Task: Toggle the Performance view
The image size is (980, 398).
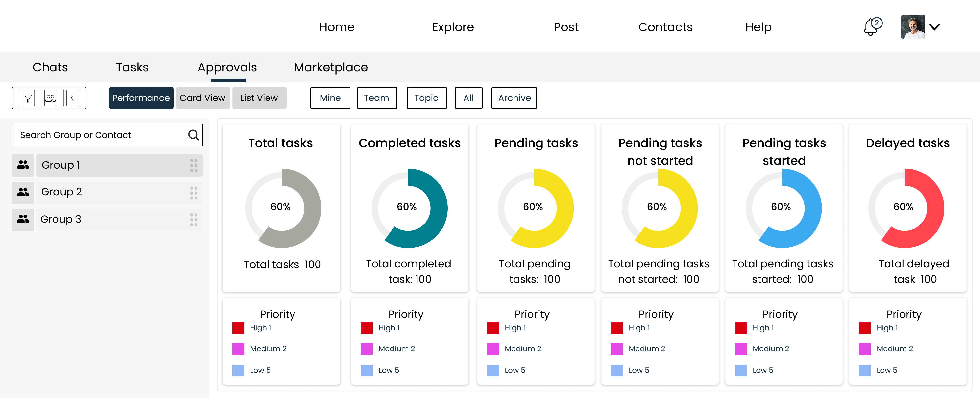Action: (141, 98)
